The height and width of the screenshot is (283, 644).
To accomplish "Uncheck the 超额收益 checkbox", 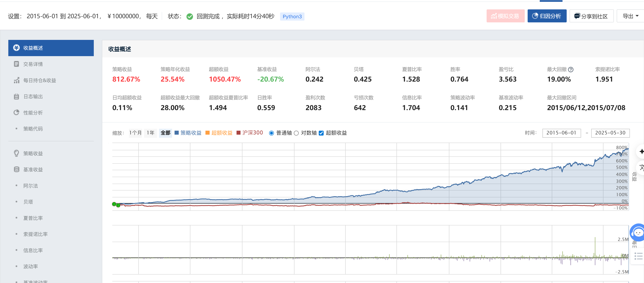I will (321, 133).
